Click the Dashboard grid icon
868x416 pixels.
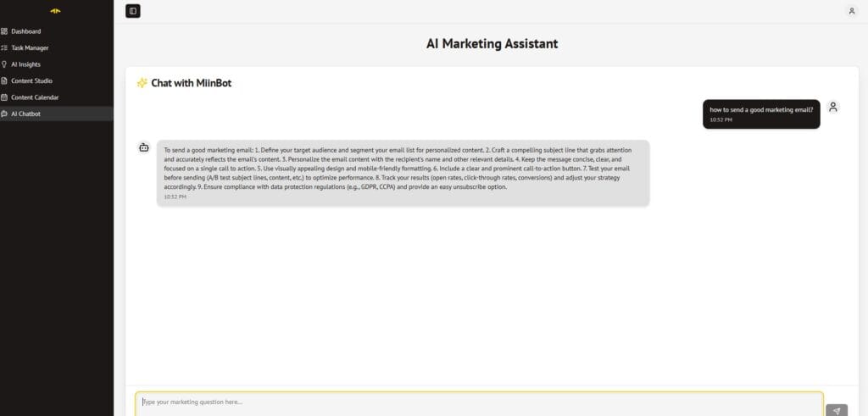pos(4,31)
